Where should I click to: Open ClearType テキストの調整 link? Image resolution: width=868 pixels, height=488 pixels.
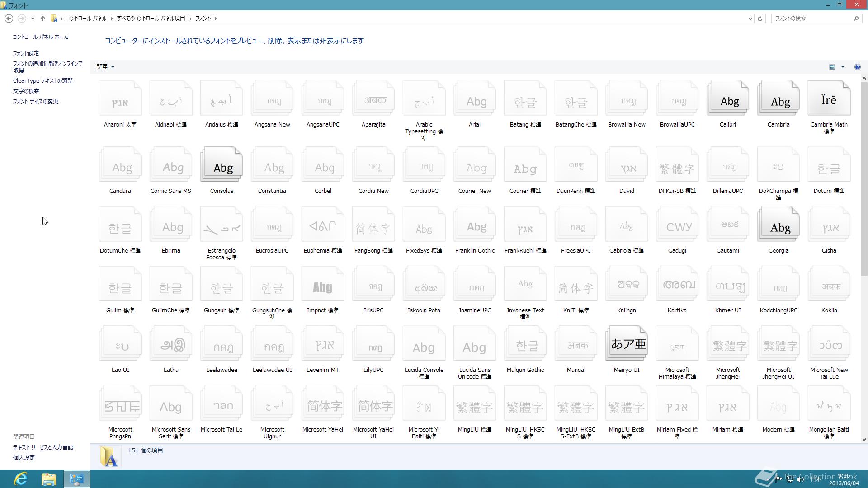(43, 81)
